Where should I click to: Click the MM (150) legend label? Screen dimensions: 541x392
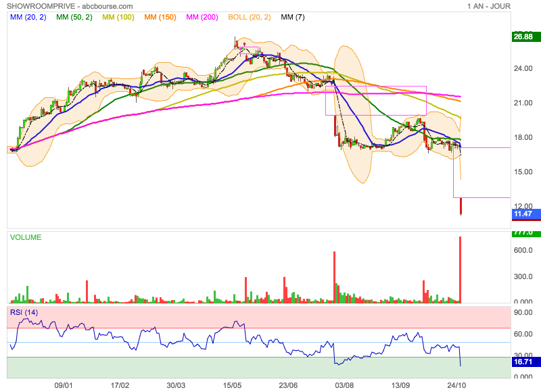tap(160, 17)
